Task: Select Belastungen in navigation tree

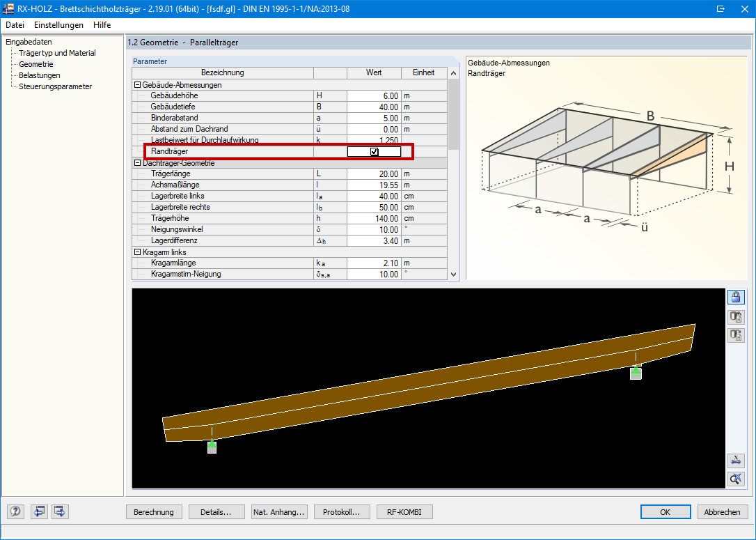Action: [x=40, y=75]
